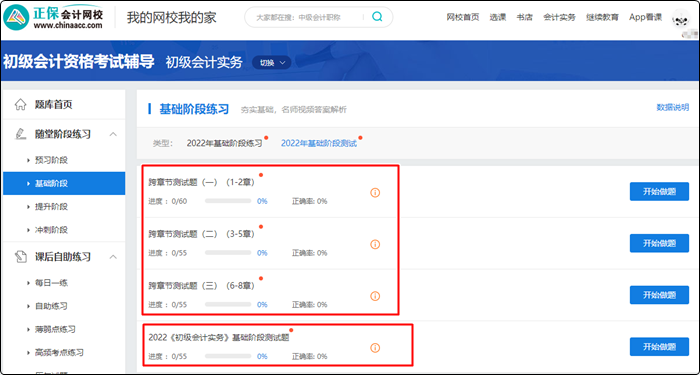The width and height of the screenshot is (700, 375).
Task: Click the 初级会计实务 subject heading
Action: pos(204,62)
